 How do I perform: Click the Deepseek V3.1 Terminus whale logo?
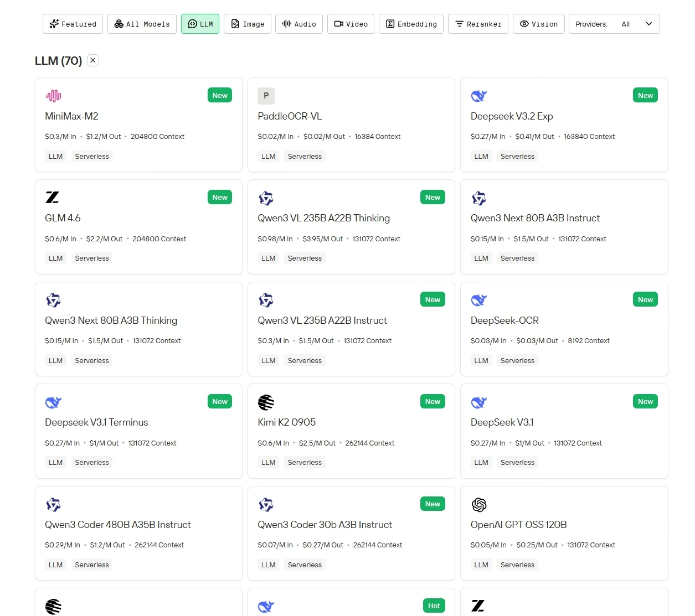pos(53,402)
